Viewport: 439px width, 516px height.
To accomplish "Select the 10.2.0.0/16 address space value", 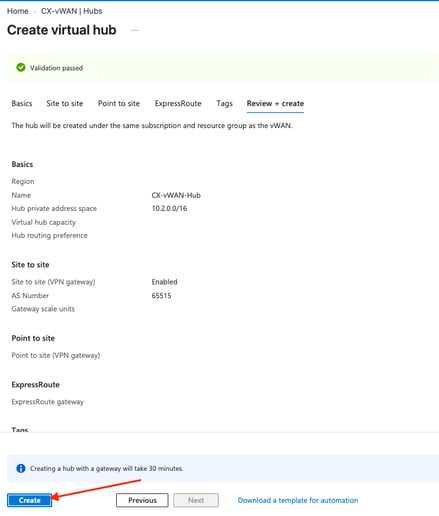I will (169, 208).
